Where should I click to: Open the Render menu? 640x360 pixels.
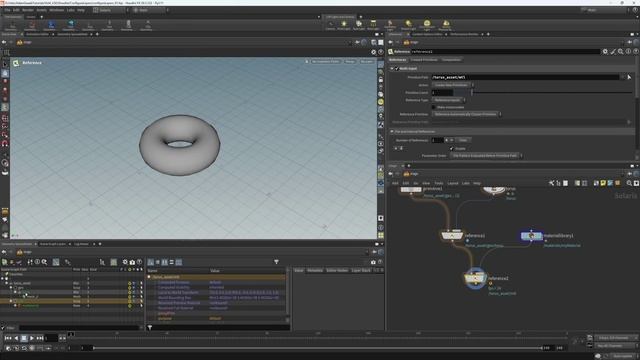click(28, 10)
